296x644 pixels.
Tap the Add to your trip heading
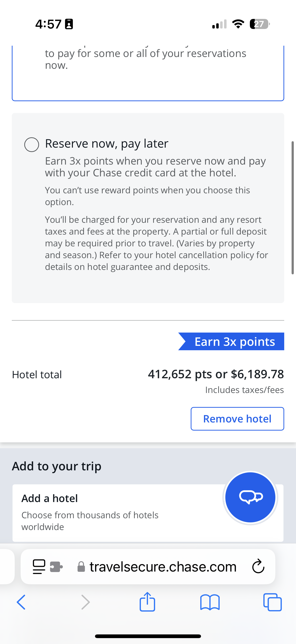click(57, 466)
